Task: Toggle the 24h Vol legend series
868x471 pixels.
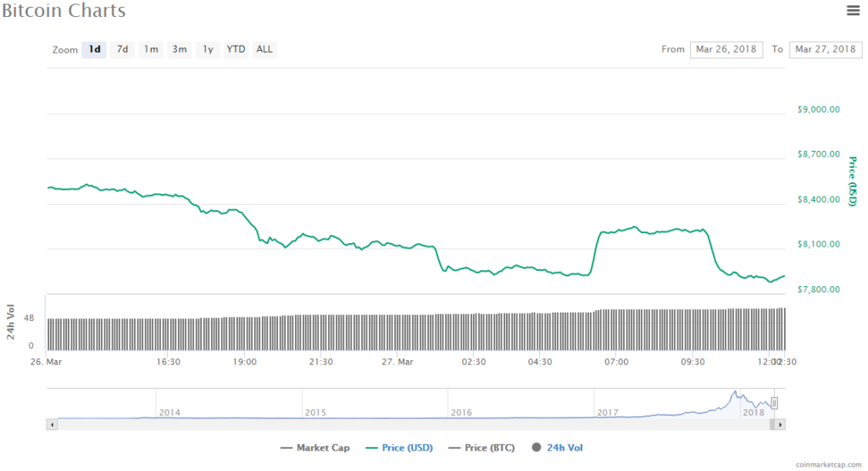Action: coord(557,448)
